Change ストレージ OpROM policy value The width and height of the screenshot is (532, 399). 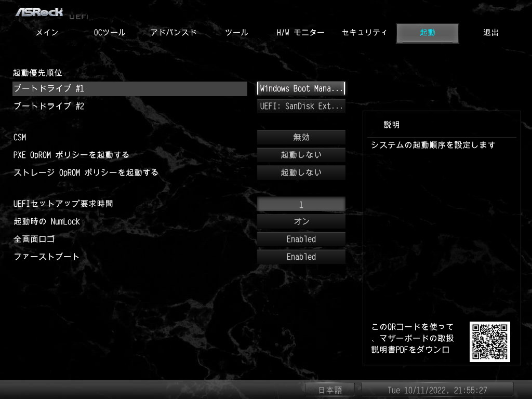coord(301,172)
